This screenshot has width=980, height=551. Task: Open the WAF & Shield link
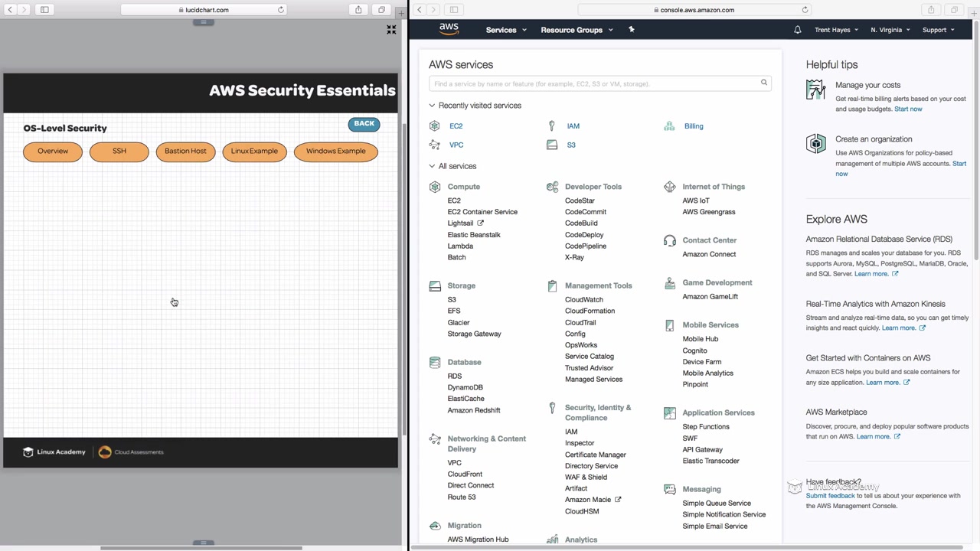pyautogui.click(x=586, y=477)
